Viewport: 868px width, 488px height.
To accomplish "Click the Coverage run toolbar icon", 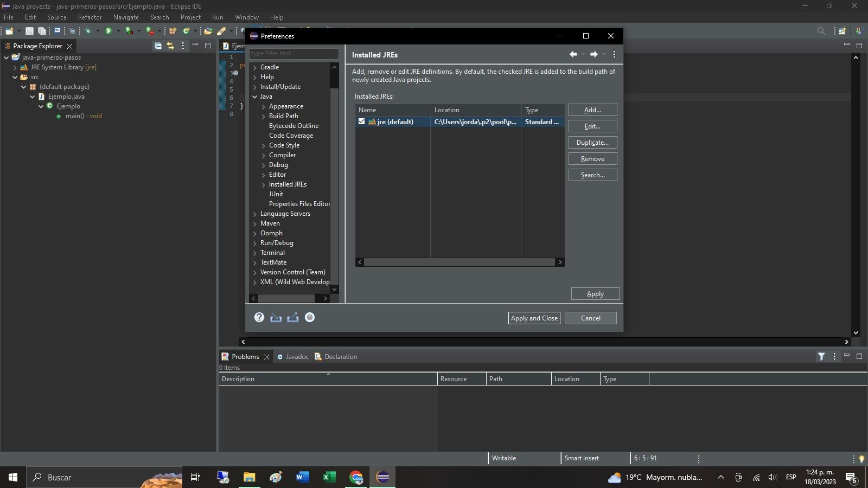I will pos(129,31).
